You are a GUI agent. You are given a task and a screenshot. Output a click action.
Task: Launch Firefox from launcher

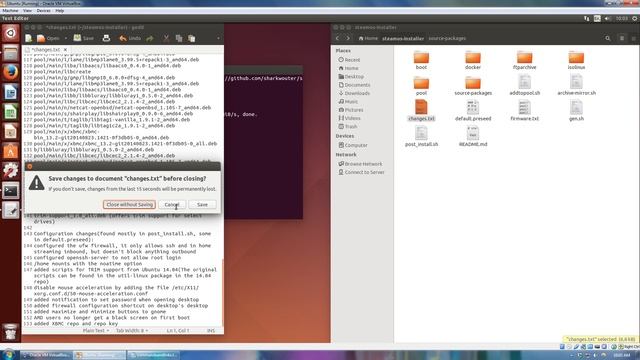pos(11,72)
